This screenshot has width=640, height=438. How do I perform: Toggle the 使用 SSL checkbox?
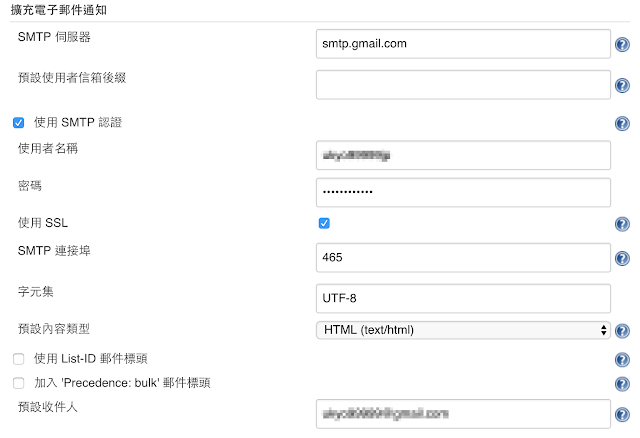point(324,223)
